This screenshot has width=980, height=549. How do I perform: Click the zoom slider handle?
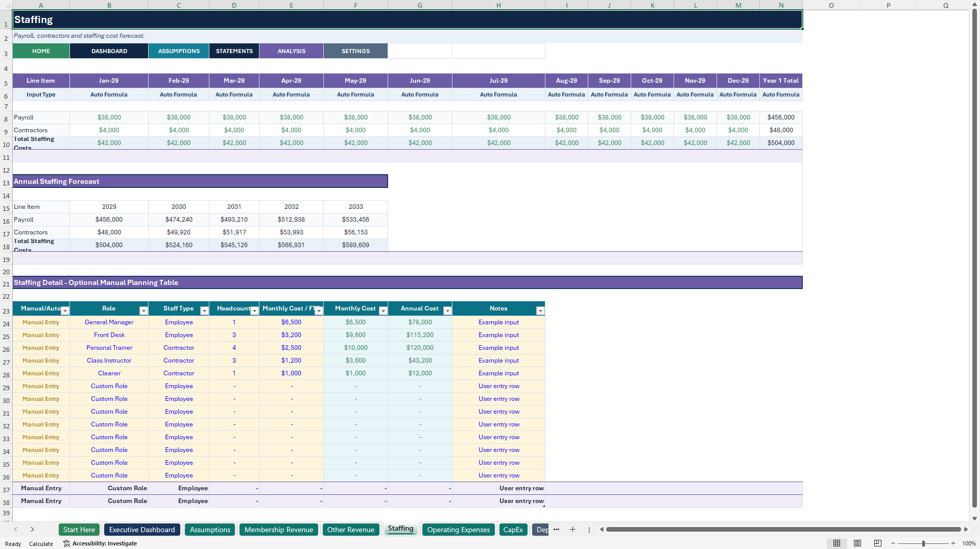(x=923, y=543)
